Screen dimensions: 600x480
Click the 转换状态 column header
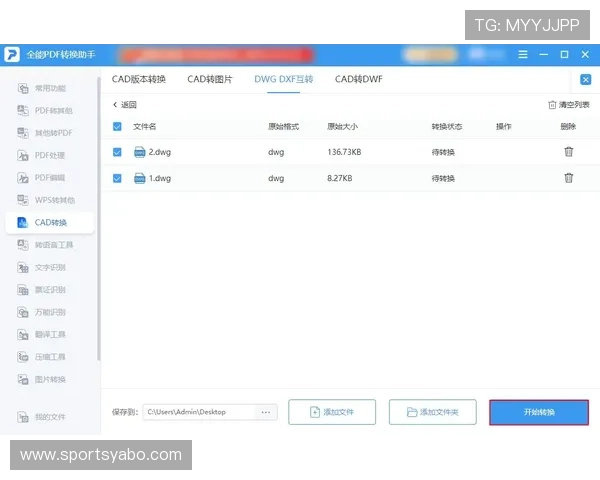(x=447, y=126)
